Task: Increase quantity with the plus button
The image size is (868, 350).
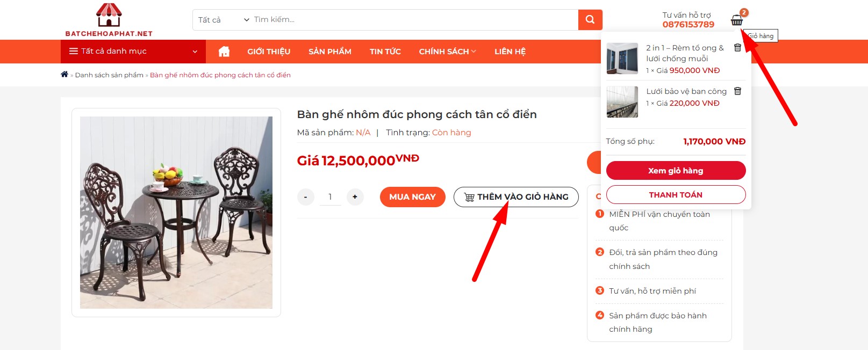Action: coord(355,197)
